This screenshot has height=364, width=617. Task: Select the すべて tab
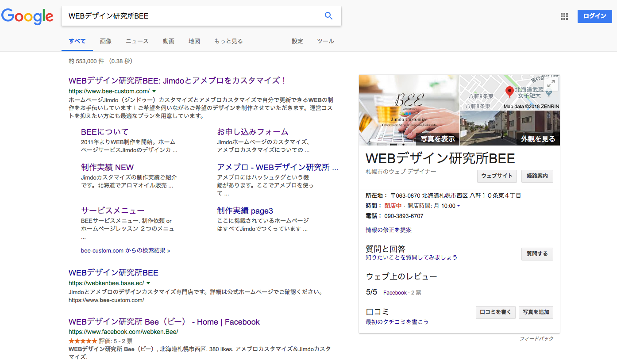tap(77, 41)
